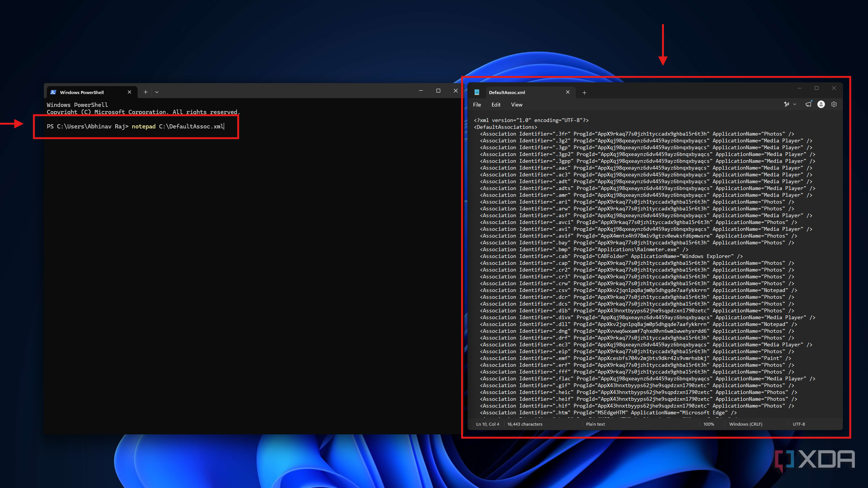Select the Windows PowerShell tab
This screenshot has height=488, width=868.
tap(91, 92)
